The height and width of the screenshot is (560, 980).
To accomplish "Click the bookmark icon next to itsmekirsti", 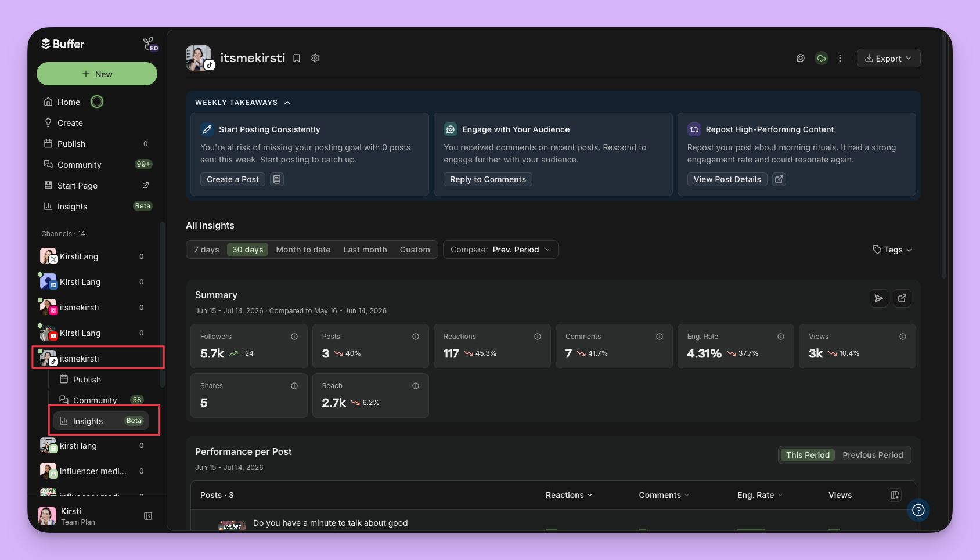I will coord(297,58).
